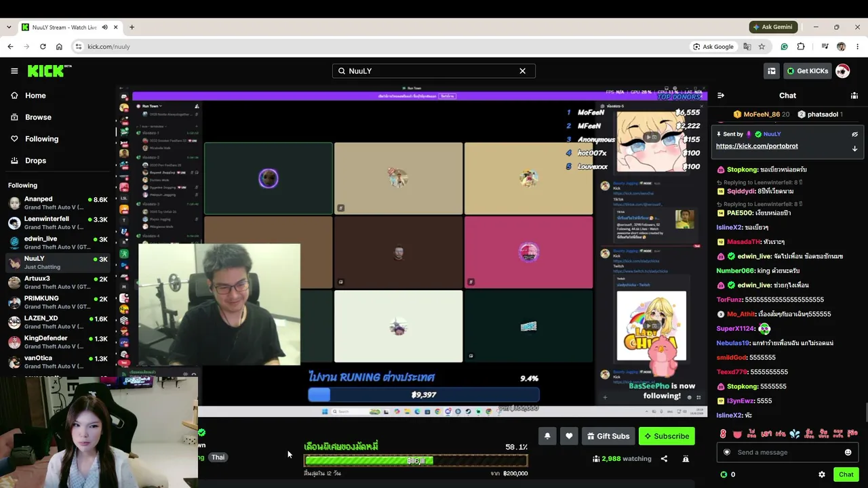Select the blue water splash quick emote
The height and width of the screenshot is (488, 868).
795,433
